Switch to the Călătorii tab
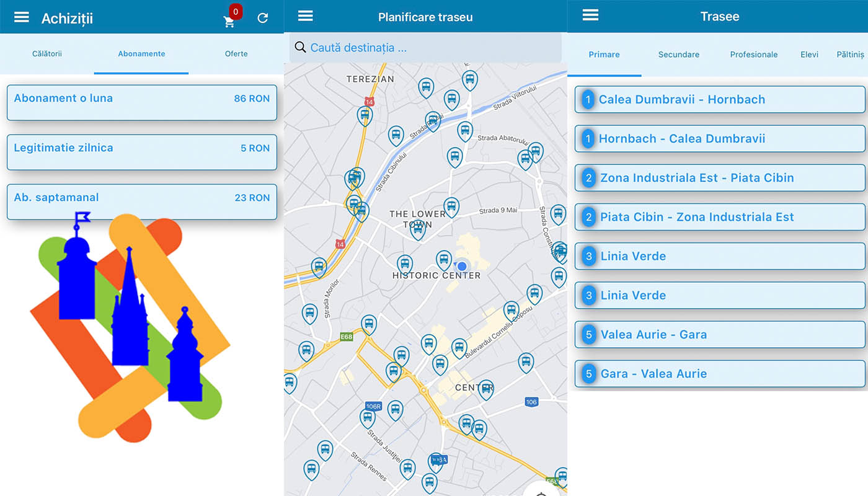868x496 pixels. click(x=47, y=54)
